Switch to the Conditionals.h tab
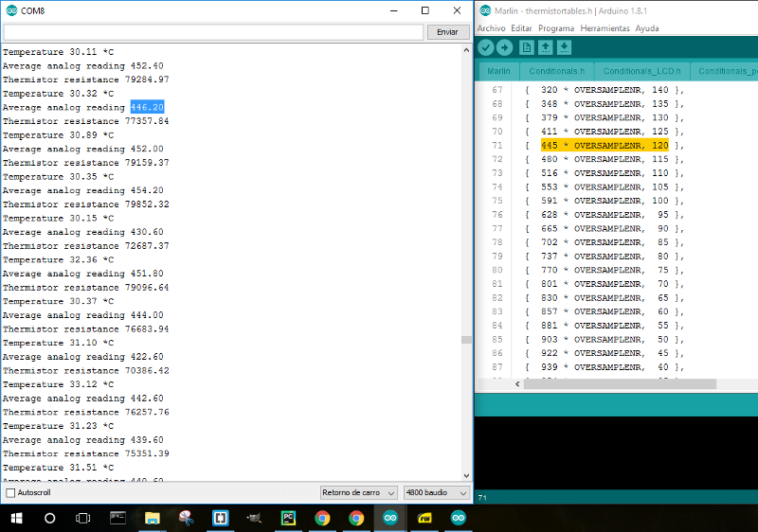Viewport: 758px width, 532px height. coord(556,71)
